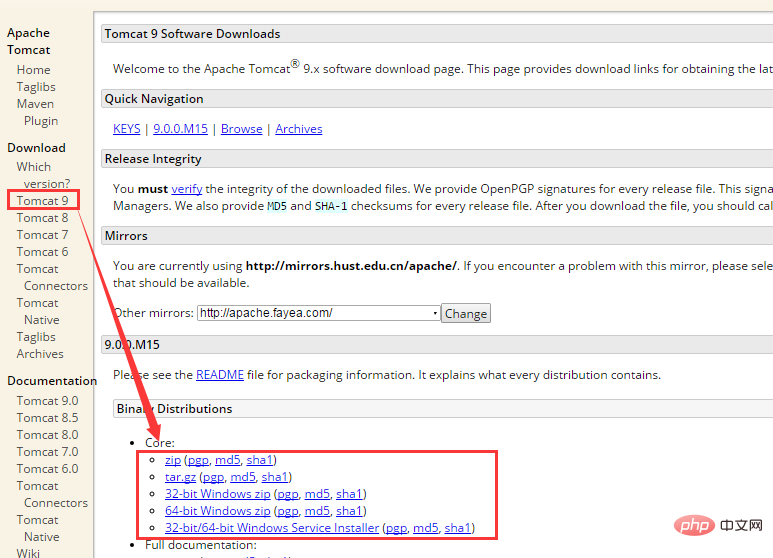Viewport: 773px width, 558px height.
Task: Click the Browse quick navigation link
Action: click(242, 129)
